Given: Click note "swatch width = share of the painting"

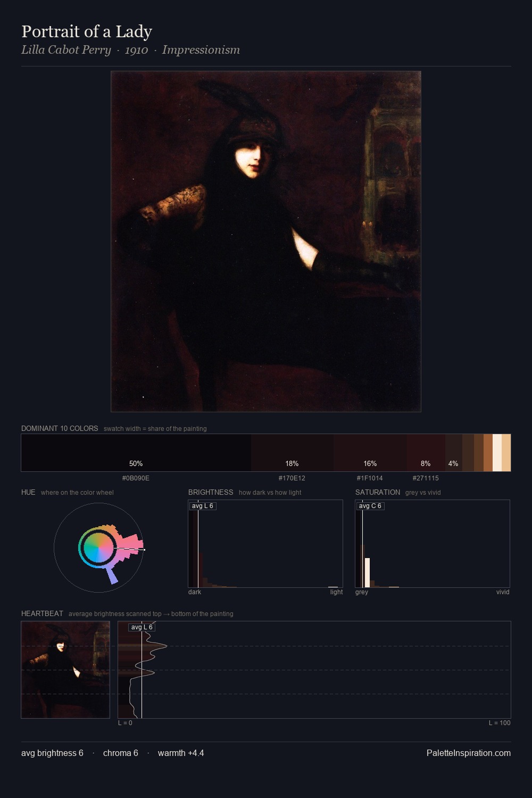Looking at the screenshot, I should click(155, 429).
